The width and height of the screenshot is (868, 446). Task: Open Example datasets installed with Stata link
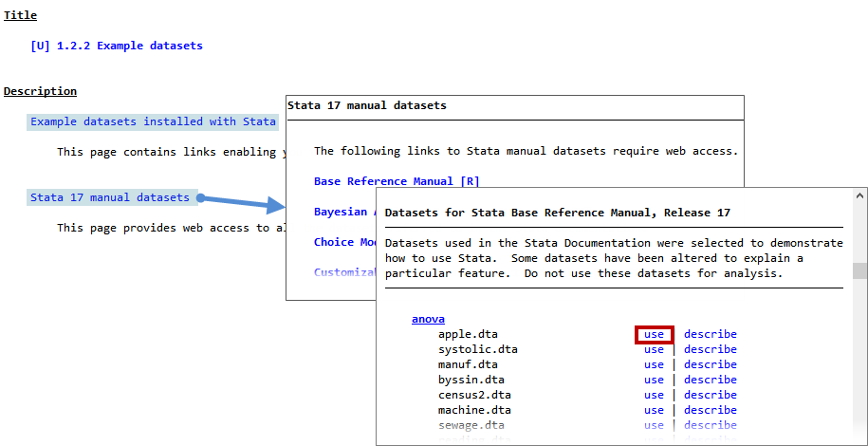pyautogui.click(x=153, y=121)
